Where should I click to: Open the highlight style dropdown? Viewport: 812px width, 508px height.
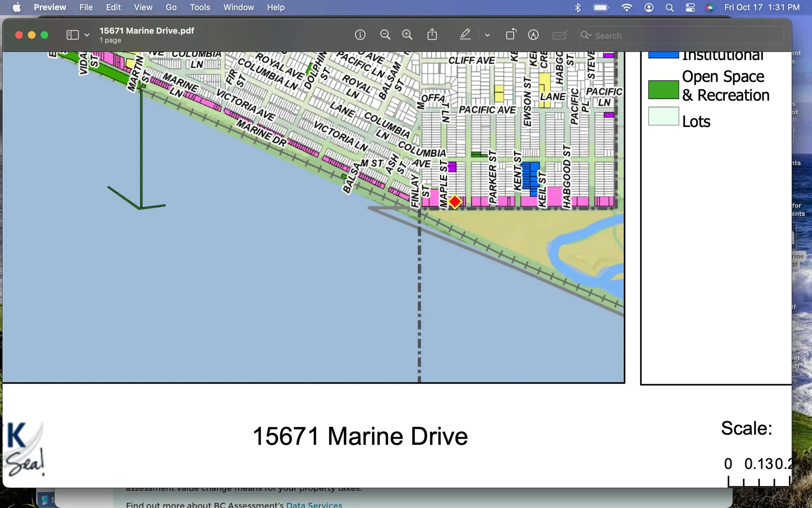pyautogui.click(x=487, y=35)
